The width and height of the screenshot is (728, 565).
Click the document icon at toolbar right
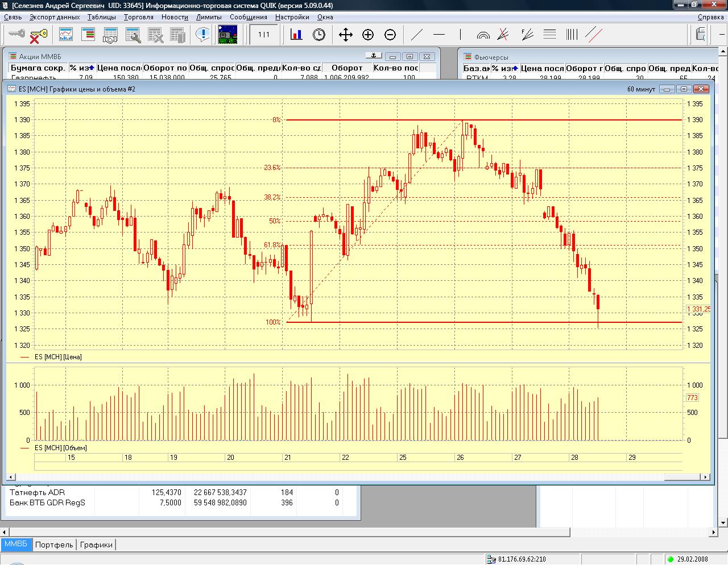click(700, 35)
